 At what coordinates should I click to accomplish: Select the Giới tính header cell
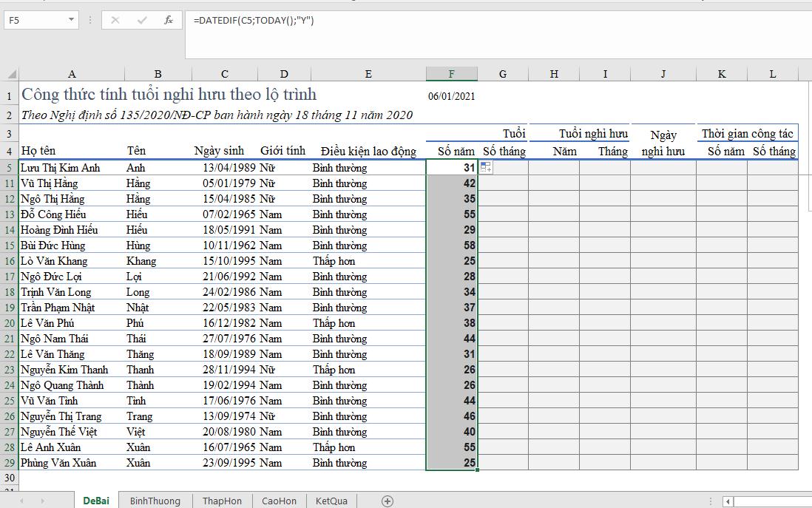coord(282,151)
